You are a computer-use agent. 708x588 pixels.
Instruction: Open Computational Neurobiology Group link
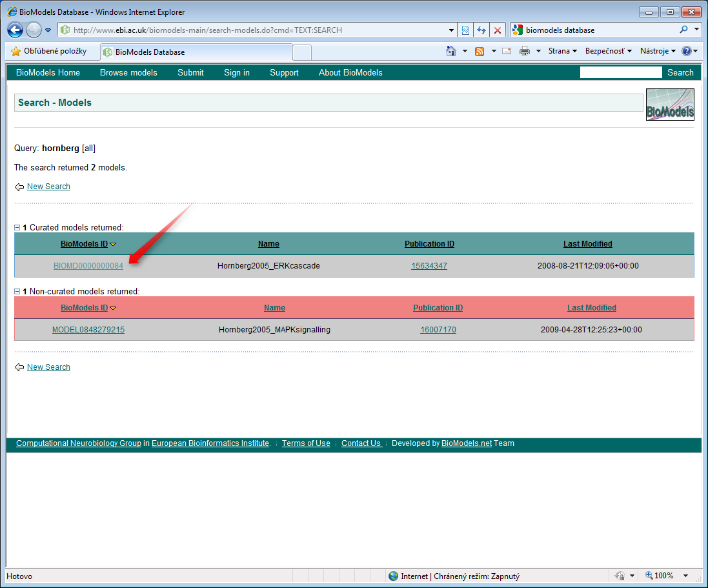coord(79,443)
